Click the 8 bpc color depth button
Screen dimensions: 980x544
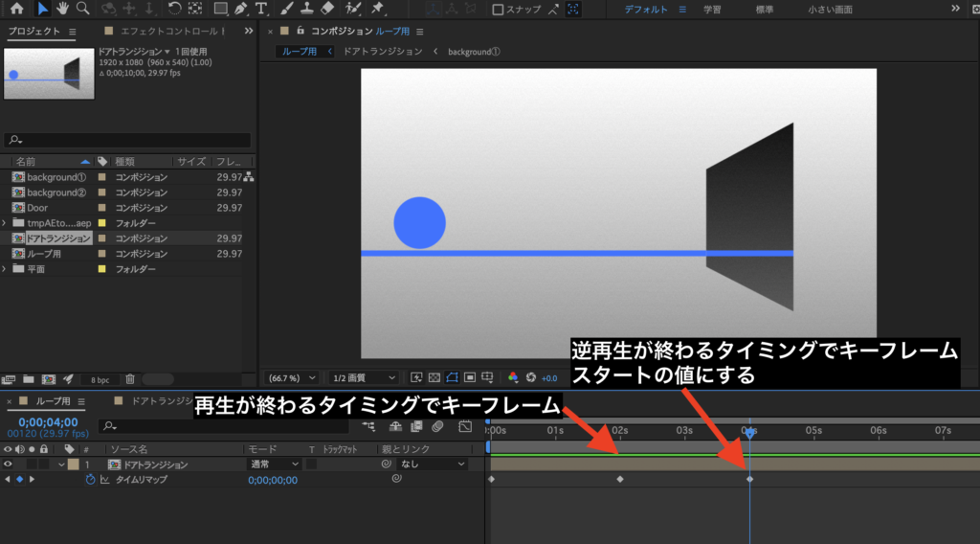pyautogui.click(x=100, y=379)
